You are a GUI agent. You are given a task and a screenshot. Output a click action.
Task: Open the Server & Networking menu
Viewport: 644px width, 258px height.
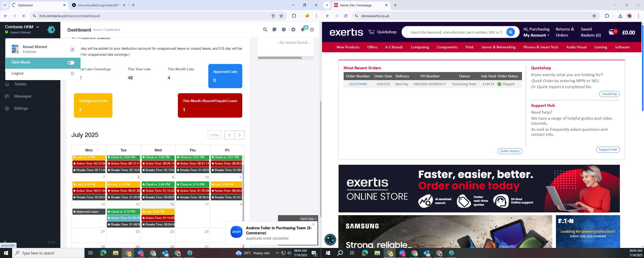(498, 47)
